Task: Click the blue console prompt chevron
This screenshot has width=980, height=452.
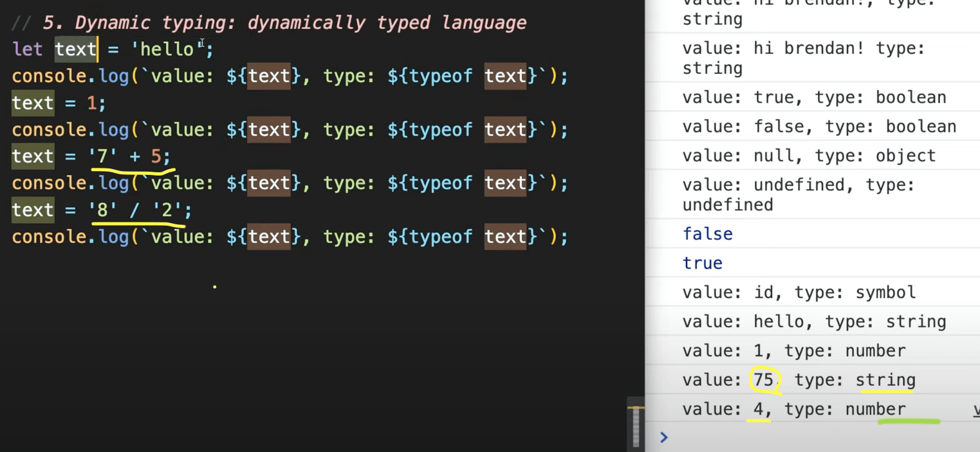Action: [x=664, y=437]
